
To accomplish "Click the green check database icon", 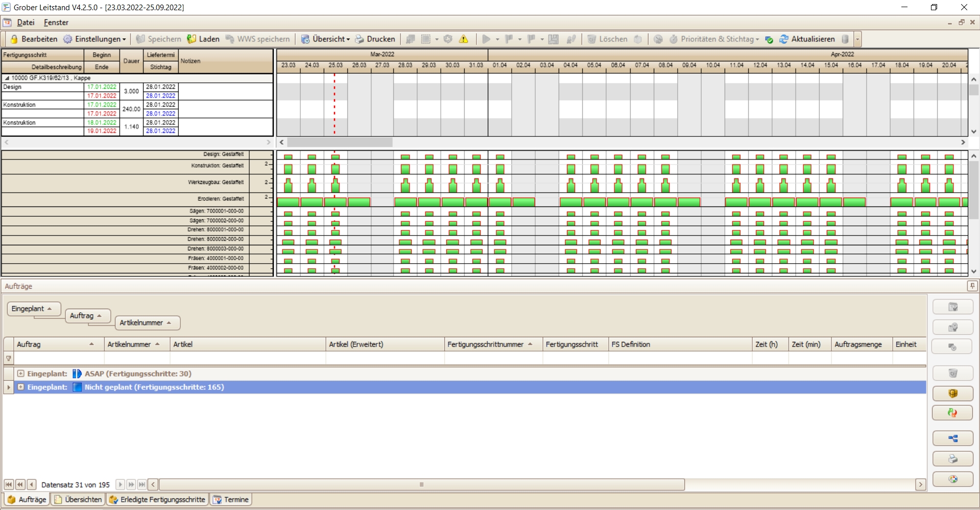I will (x=769, y=39).
